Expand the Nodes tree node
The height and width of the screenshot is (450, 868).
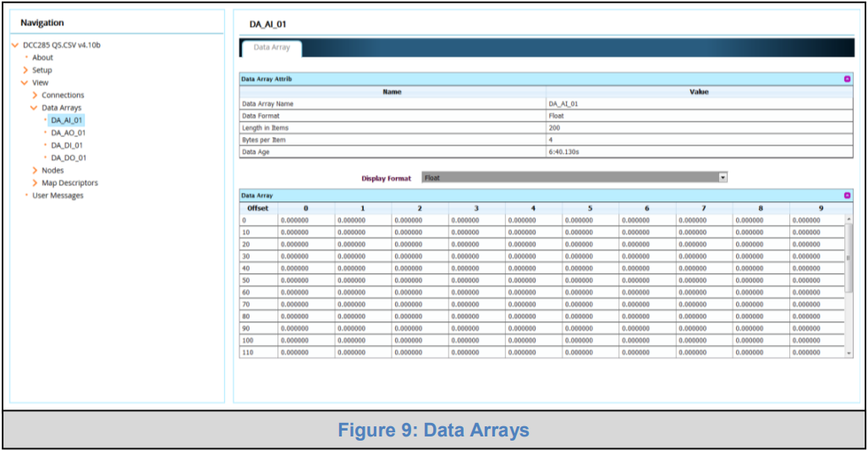tap(35, 171)
